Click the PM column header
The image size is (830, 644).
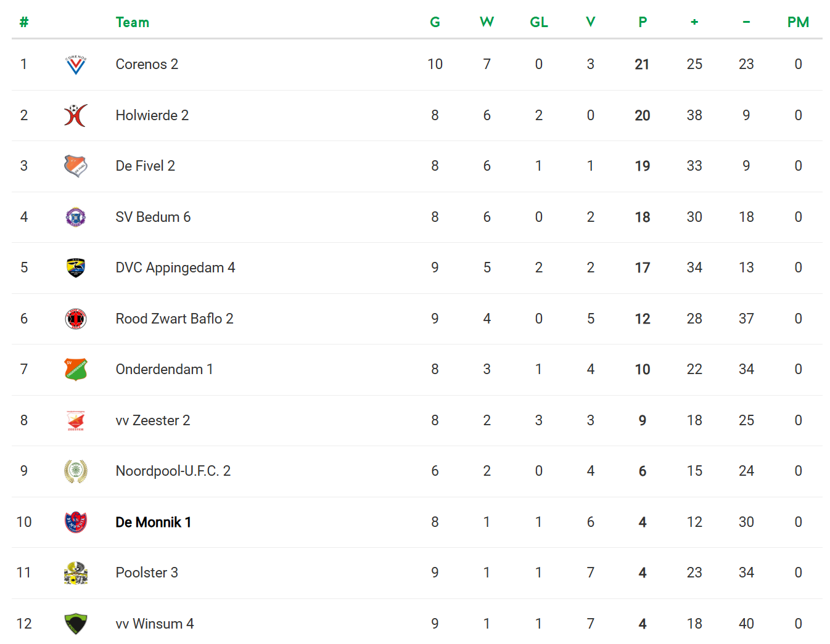point(798,22)
